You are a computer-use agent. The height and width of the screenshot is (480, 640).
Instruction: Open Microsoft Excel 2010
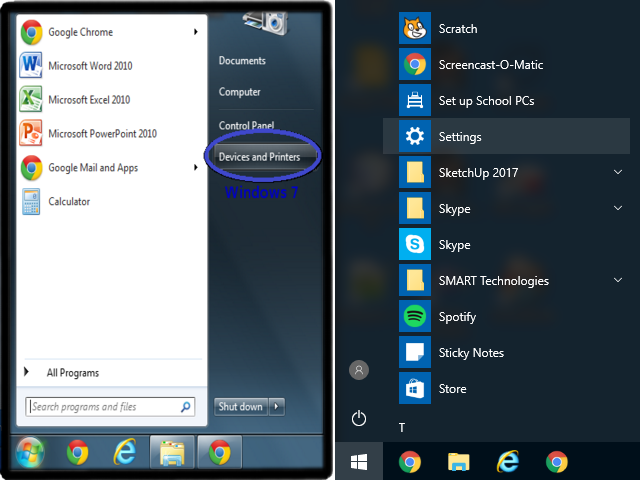coord(89,100)
